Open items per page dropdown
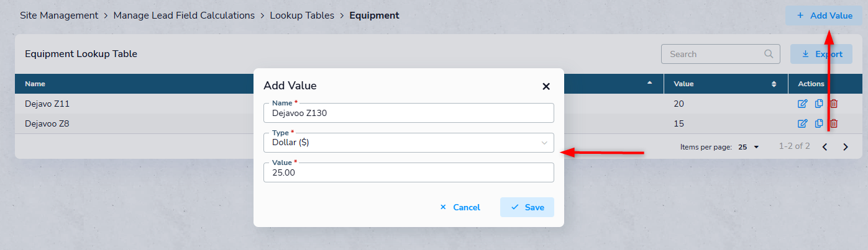The image size is (868, 250). click(x=749, y=147)
